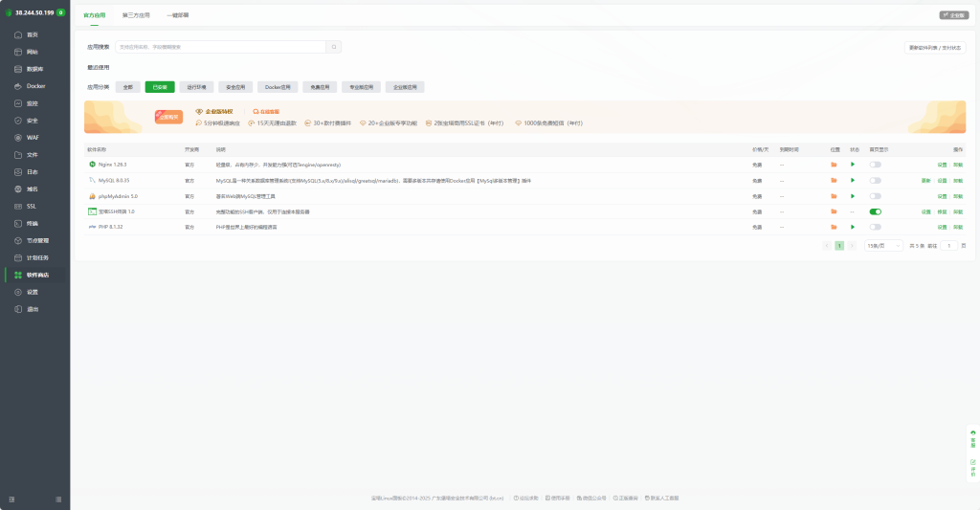Click page 1 in pagination
Screen dimensions: 980x510
click(x=839, y=246)
